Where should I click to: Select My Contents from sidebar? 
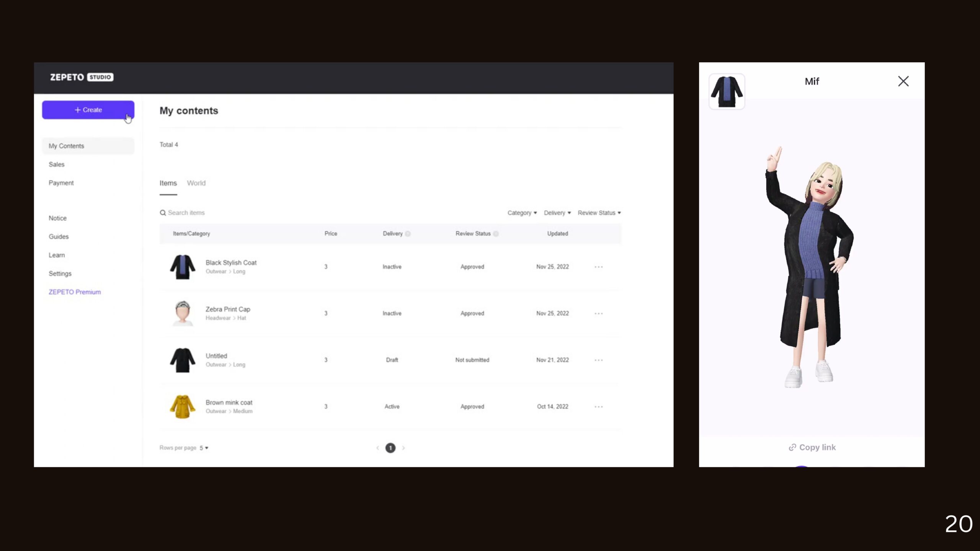tap(66, 146)
